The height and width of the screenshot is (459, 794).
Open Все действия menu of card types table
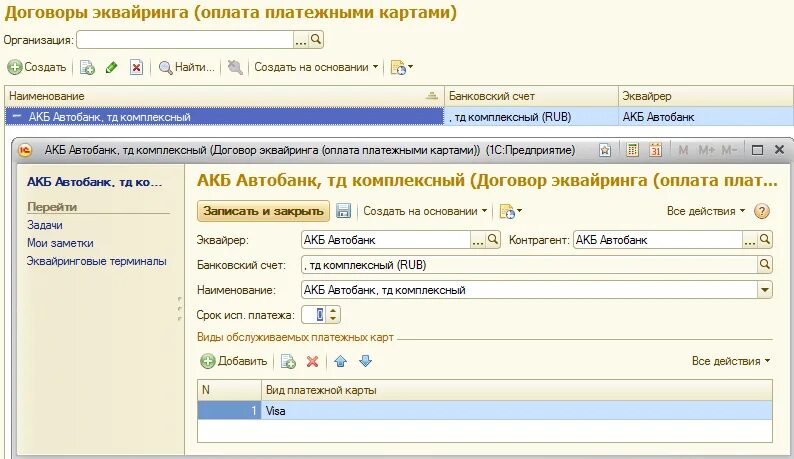[x=731, y=361]
